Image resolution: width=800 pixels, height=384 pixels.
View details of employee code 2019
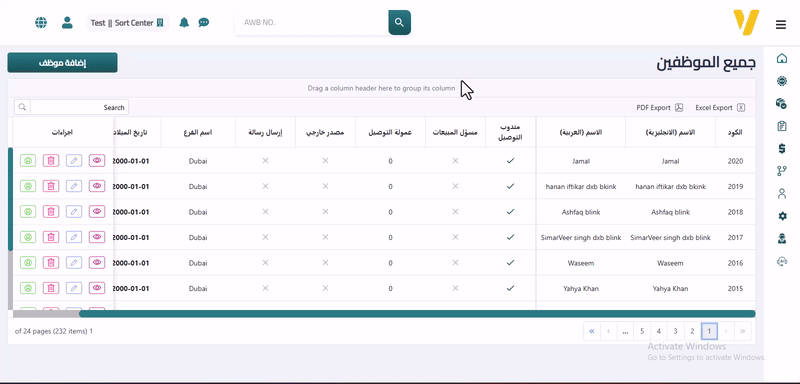tap(97, 186)
